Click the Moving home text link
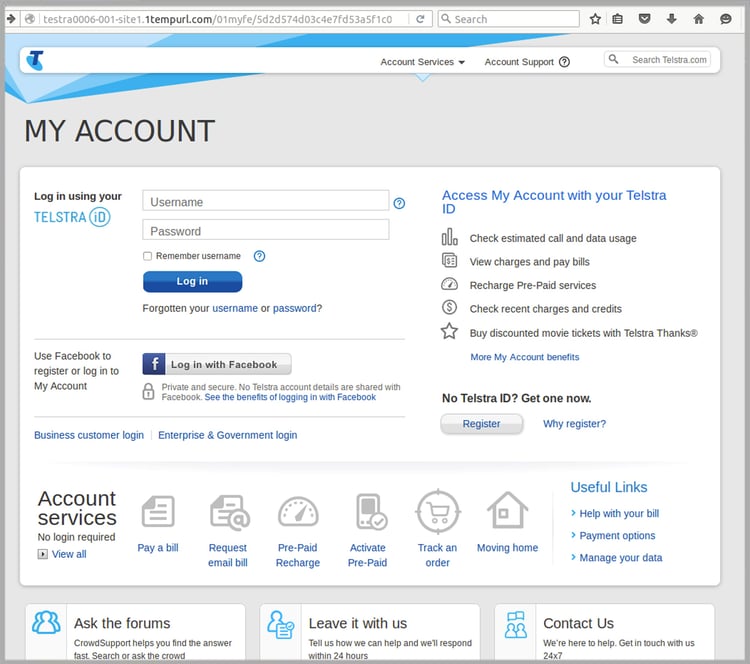750x664 pixels. [507, 548]
